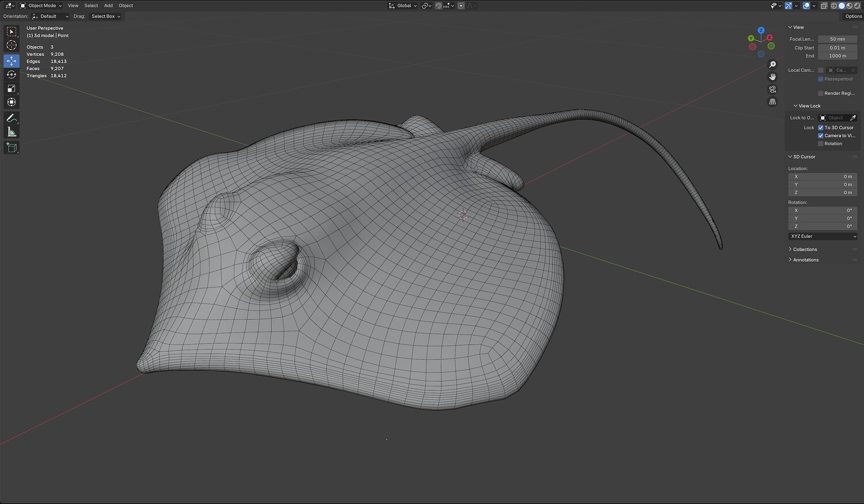Toggle proportional editing circle icon

(x=461, y=6)
